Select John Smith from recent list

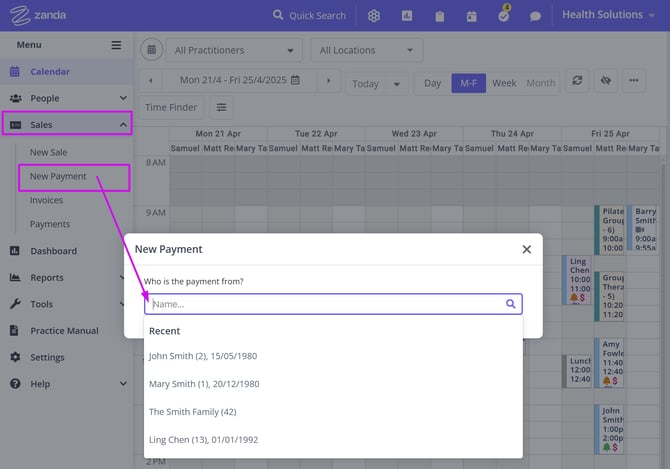[204, 356]
